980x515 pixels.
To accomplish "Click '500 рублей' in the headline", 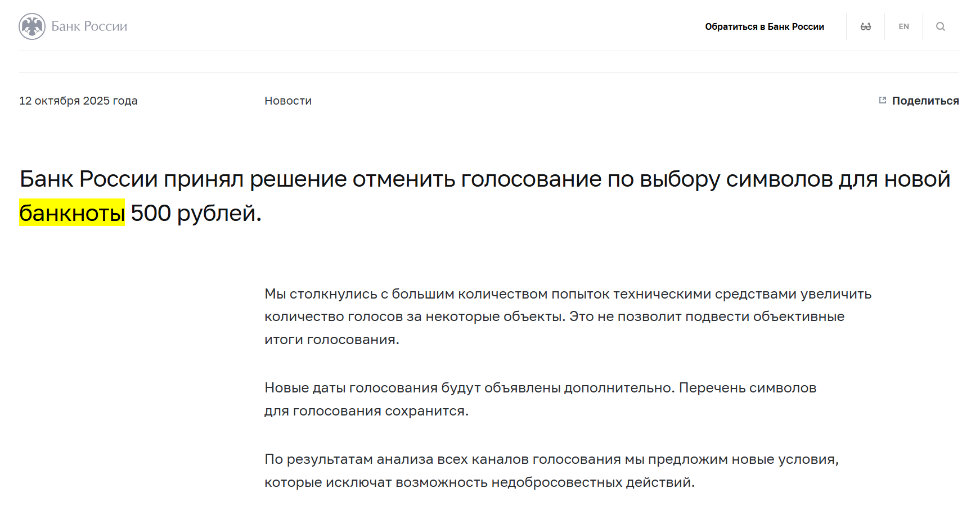I will pos(196,213).
